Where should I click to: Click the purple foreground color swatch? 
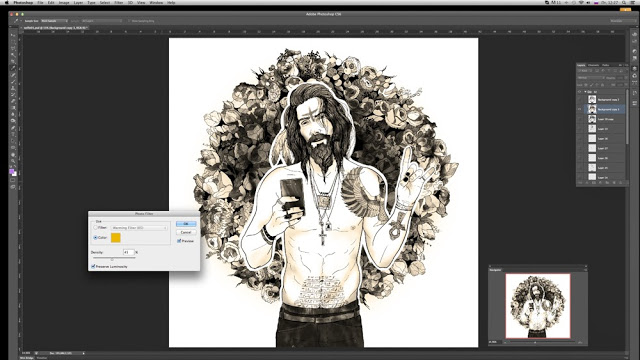[x=12, y=171]
